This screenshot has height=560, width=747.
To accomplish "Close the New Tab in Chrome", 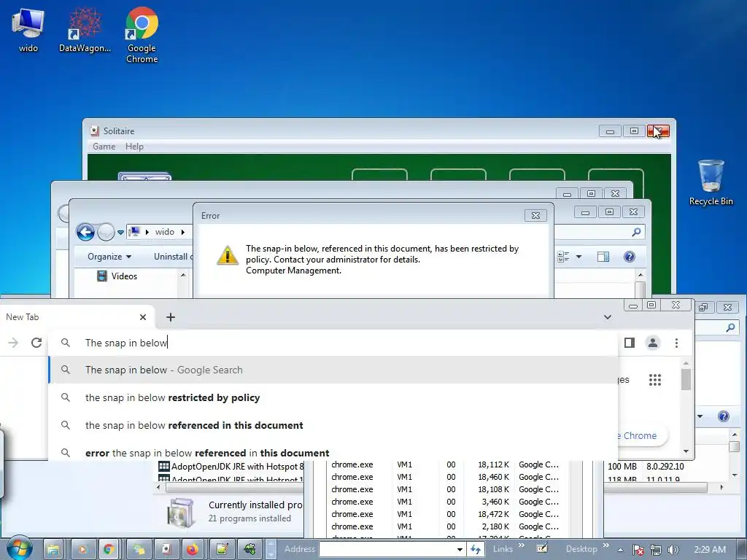I will [x=143, y=317].
